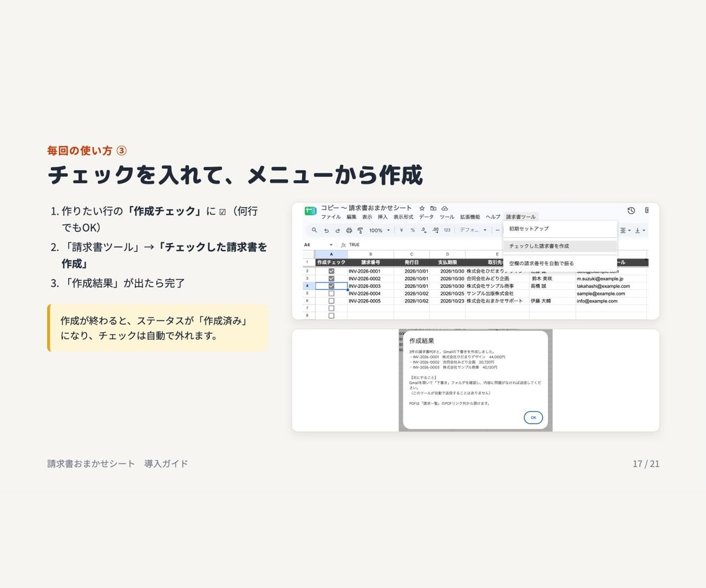
Task: Check the box for INV-2026-0004
Action: (x=331, y=293)
